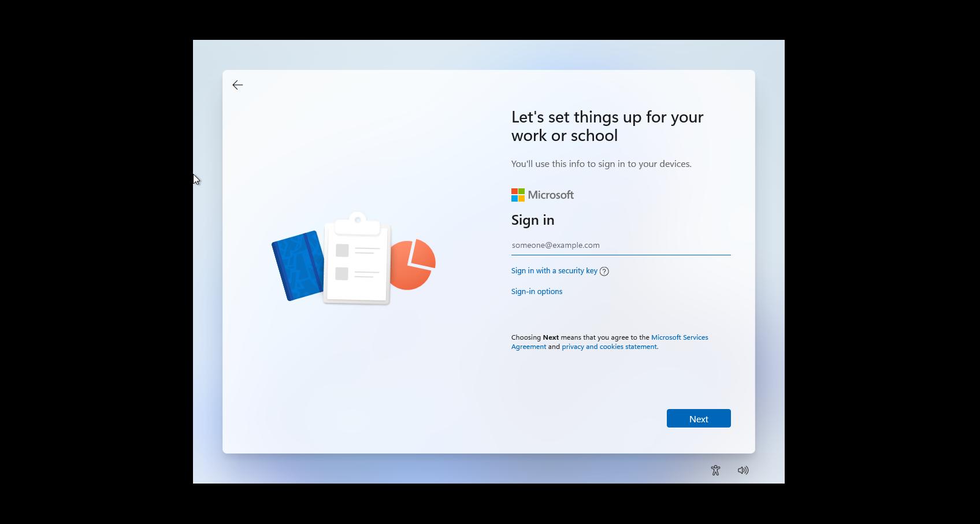View the privacy and cookies statement
Image resolution: width=980 pixels, height=524 pixels.
[x=609, y=347]
